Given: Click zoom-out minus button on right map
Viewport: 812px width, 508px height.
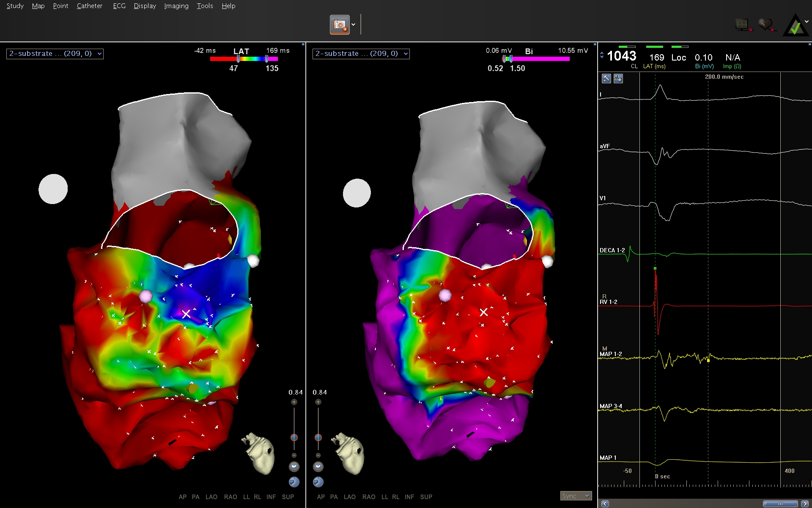Looking at the screenshot, I should click(318, 455).
